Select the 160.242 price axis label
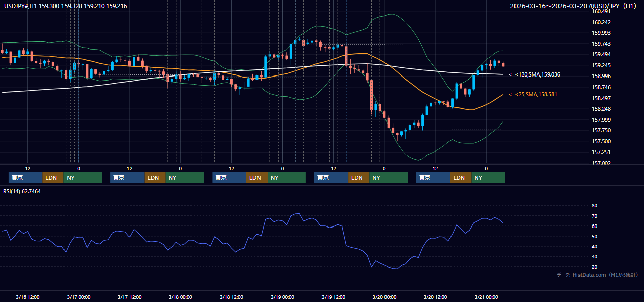Image resolution: width=644 pixels, height=302 pixels. [x=601, y=22]
